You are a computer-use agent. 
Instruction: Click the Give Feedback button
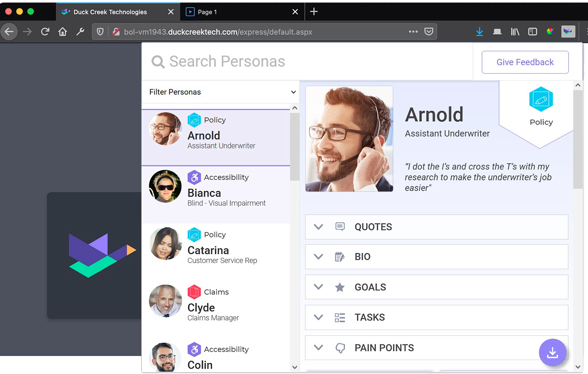(525, 62)
